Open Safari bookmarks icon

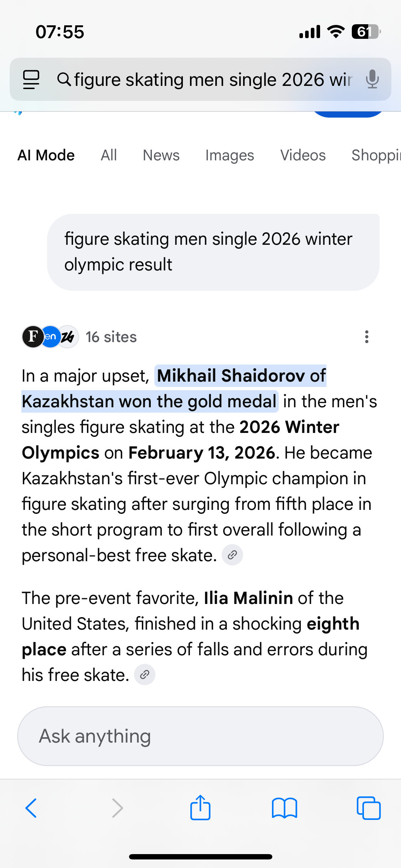284,808
